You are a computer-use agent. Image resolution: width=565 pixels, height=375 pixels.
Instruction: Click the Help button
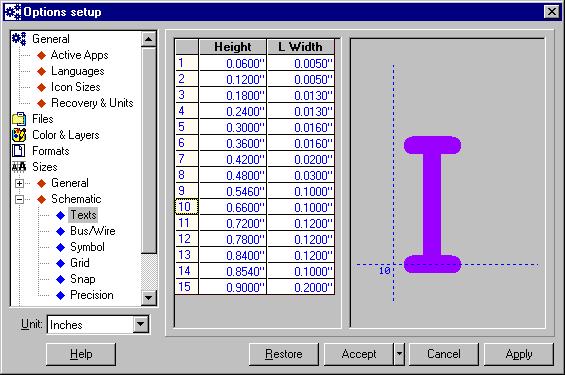point(81,354)
